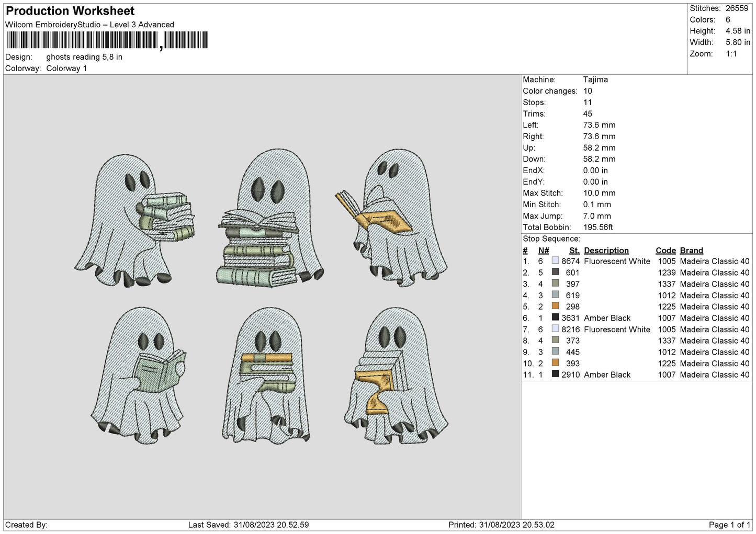Screen dimensions: 756x534
Task: Click 'Last Saved: 31/08/2023 20.52.59' footer text
Action: coord(249,525)
